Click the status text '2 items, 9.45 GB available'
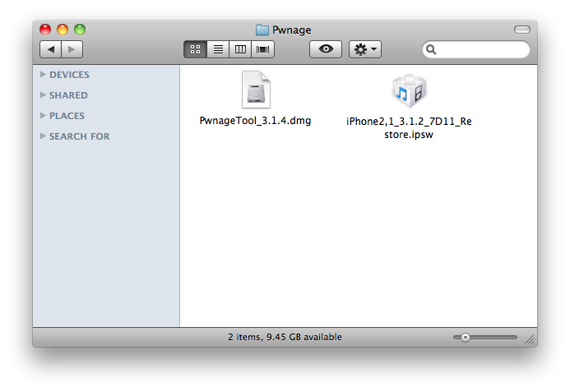Image resolution: width=570 pixels, height=392 pixels. [x=285, y=337]
